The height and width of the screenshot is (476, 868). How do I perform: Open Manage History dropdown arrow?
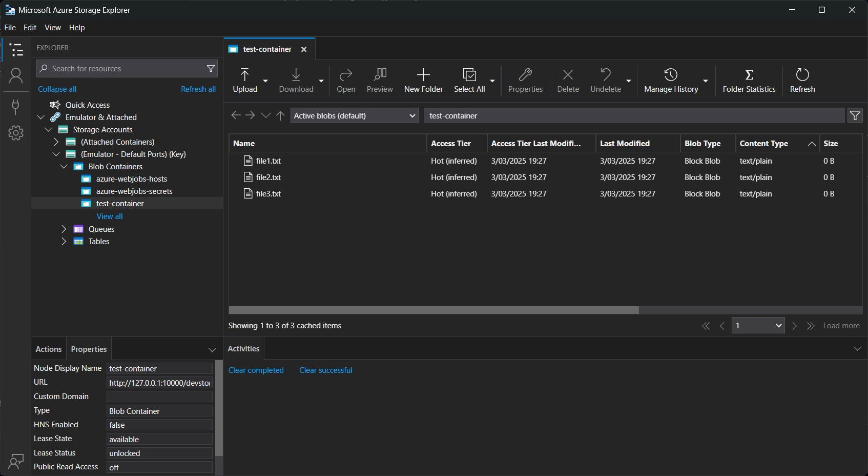[x=706, y=81]
